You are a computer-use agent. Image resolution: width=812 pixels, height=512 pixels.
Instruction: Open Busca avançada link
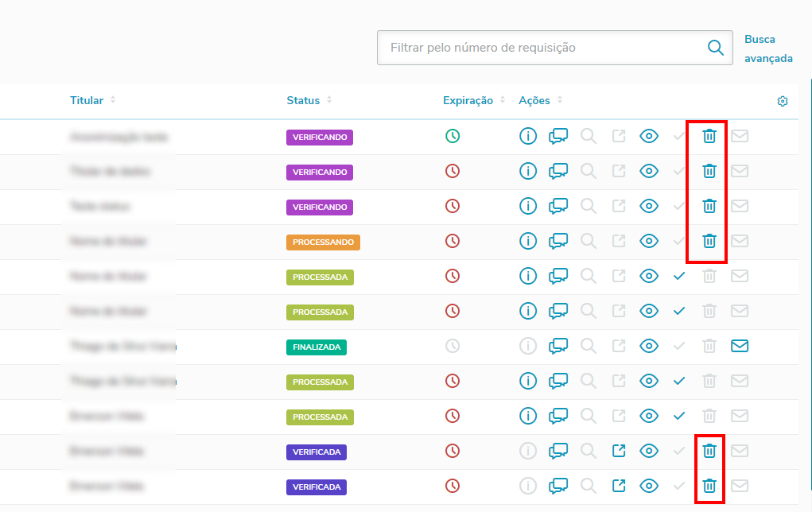tap(768, 48)
